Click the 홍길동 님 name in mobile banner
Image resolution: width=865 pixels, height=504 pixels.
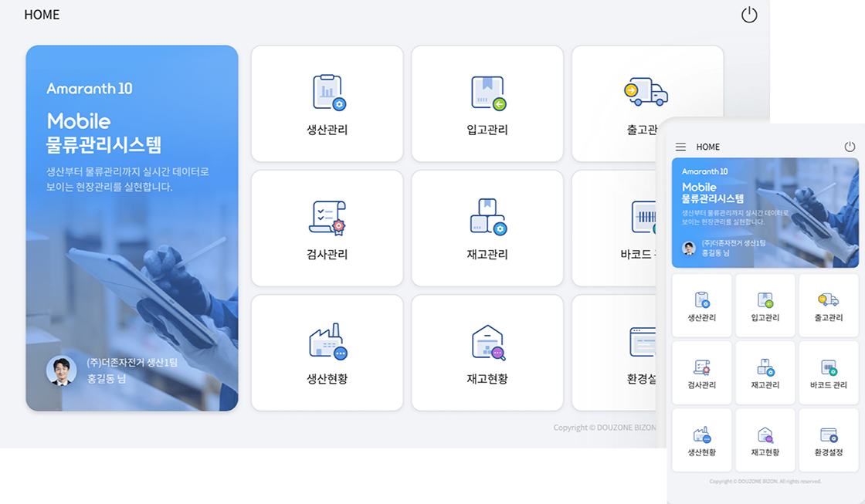pyautogui.click(x=715, y=252)
